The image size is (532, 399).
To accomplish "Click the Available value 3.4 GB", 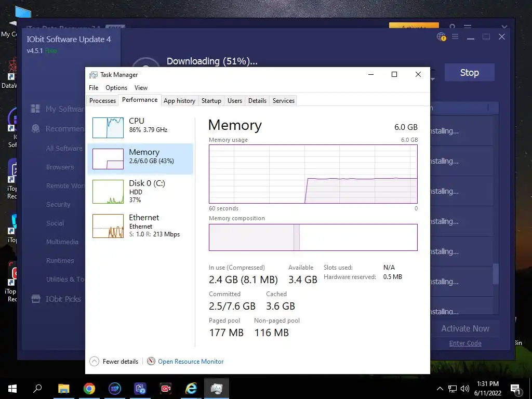I will click(x=303, y=280).
